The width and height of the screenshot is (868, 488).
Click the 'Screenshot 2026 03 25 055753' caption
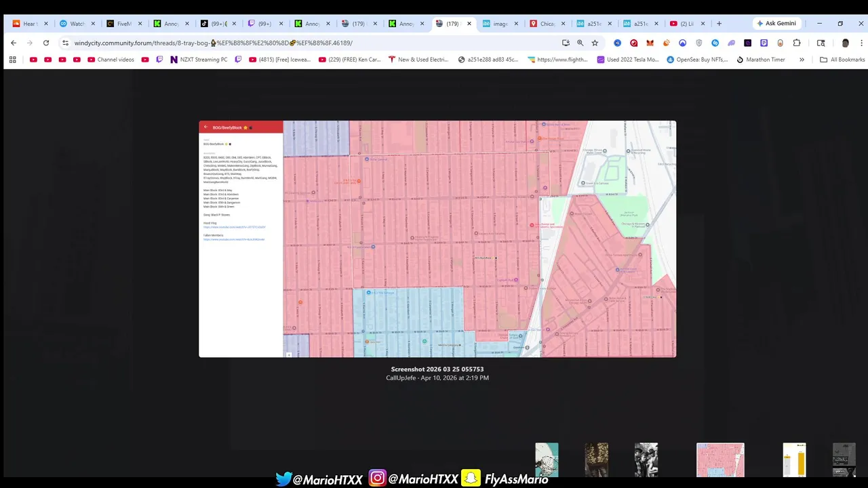(437, 369)
